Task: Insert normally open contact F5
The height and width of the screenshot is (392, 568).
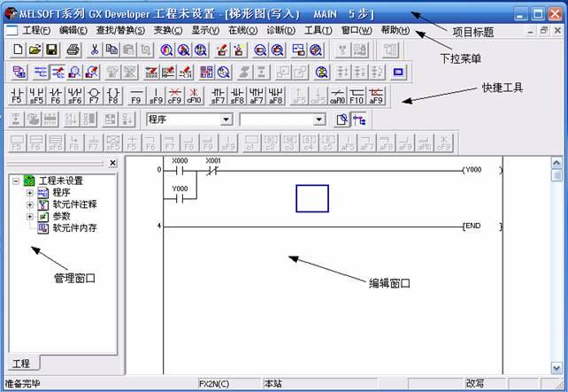Action: [x=17, y=96]
